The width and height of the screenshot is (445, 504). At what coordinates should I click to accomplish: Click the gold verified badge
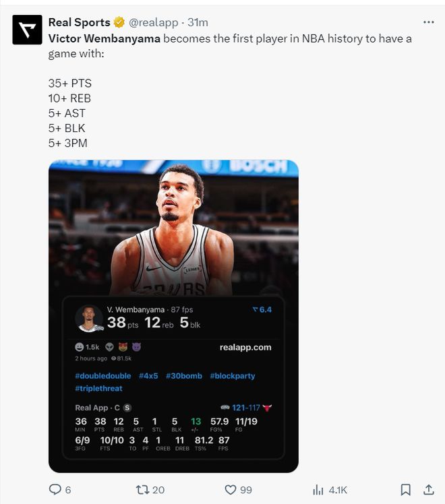coord(119,22)
